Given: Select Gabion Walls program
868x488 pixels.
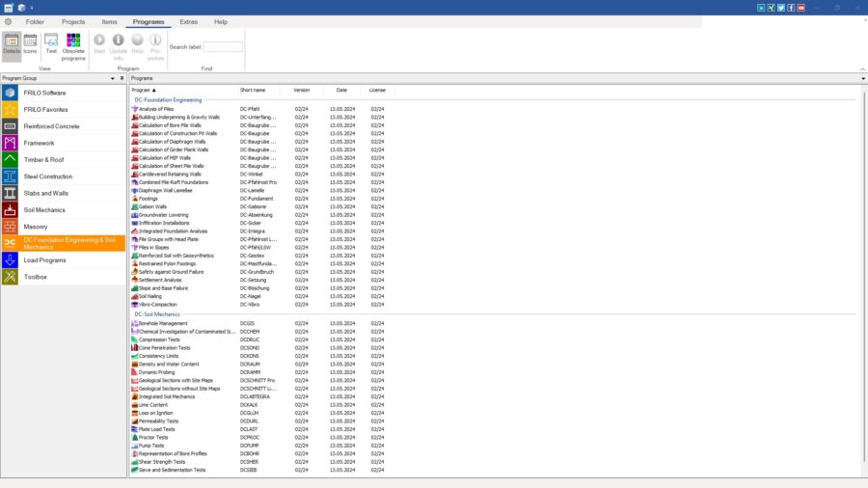Looking at the screenshot, I should [x=152, y=207].
